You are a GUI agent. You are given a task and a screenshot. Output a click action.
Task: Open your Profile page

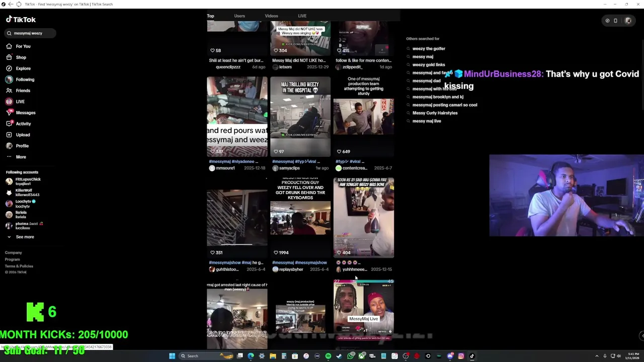(x=17, y=146)
